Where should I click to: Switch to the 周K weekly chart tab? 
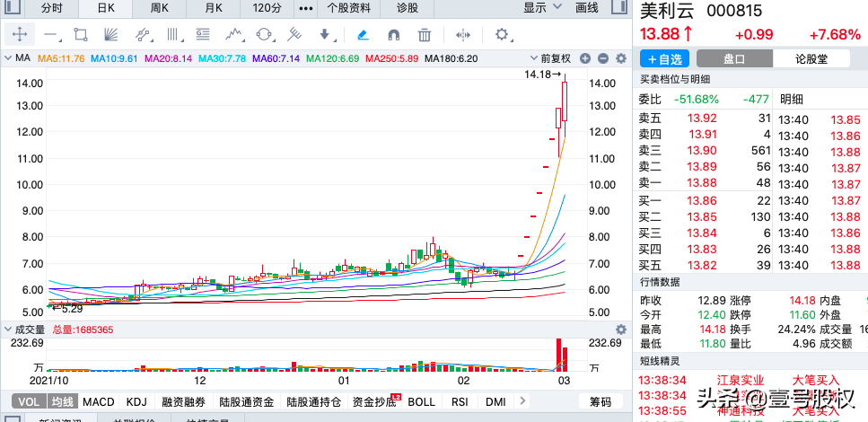tap(160, 8)
